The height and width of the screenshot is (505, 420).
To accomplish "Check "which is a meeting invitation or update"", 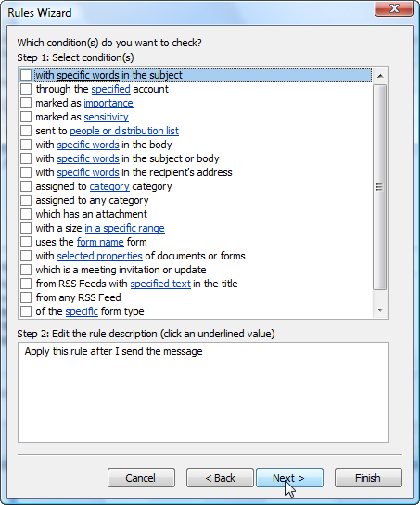I will pos(26,270).
